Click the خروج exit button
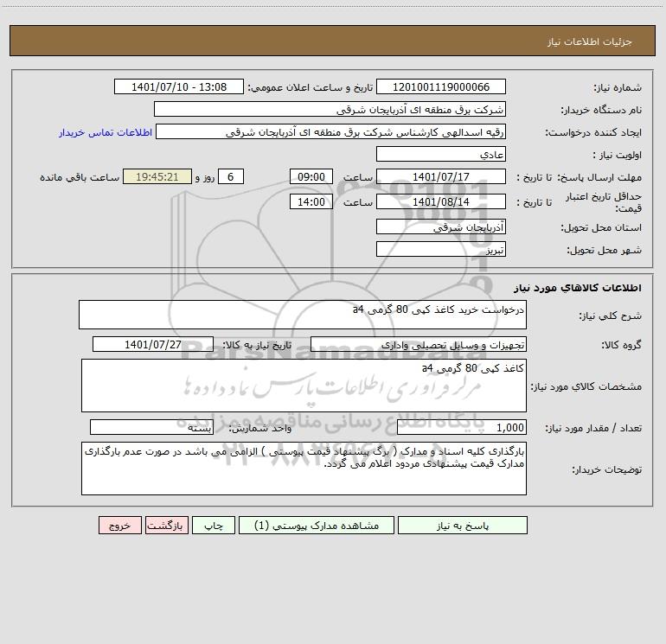The image size is (666, 644). (119, 525)
